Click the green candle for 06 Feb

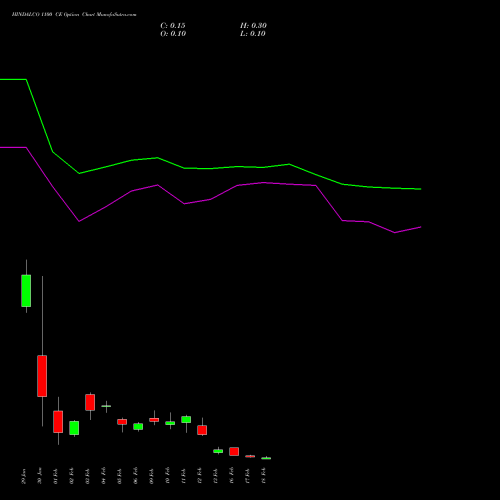coord(138,427)
